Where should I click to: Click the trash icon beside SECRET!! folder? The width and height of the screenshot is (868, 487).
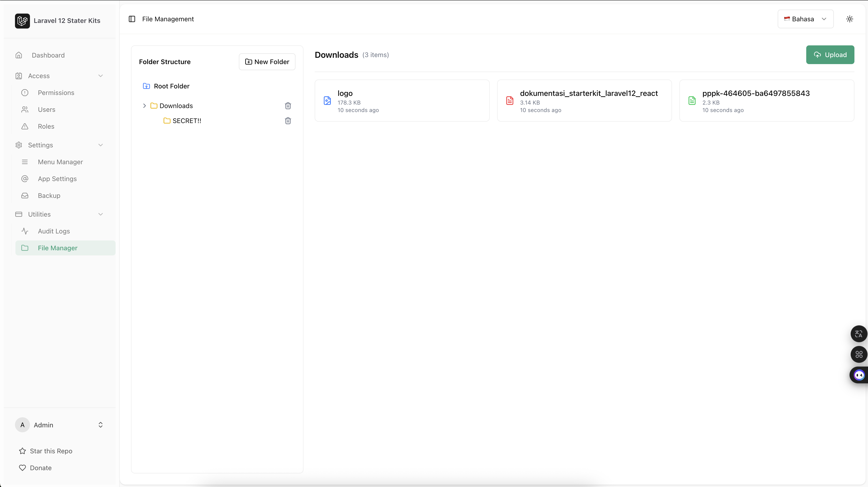click(288, 120)
